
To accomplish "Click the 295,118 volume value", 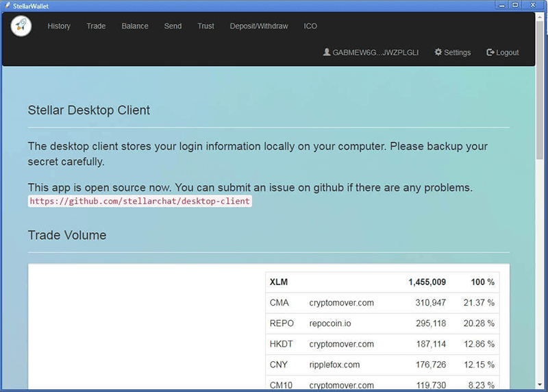I will (x=431, y=323).
